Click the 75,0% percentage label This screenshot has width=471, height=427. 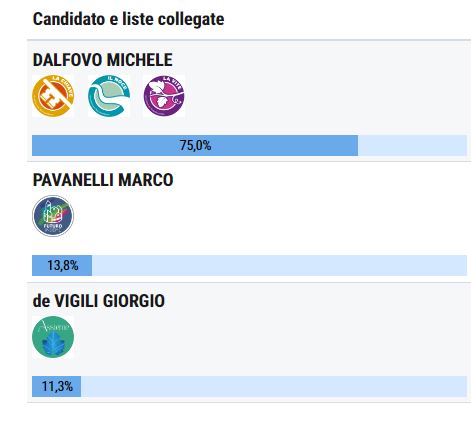195,146
